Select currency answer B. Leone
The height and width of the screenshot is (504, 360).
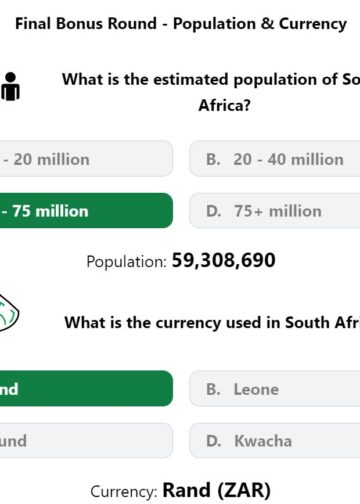[x=275, y=389]
